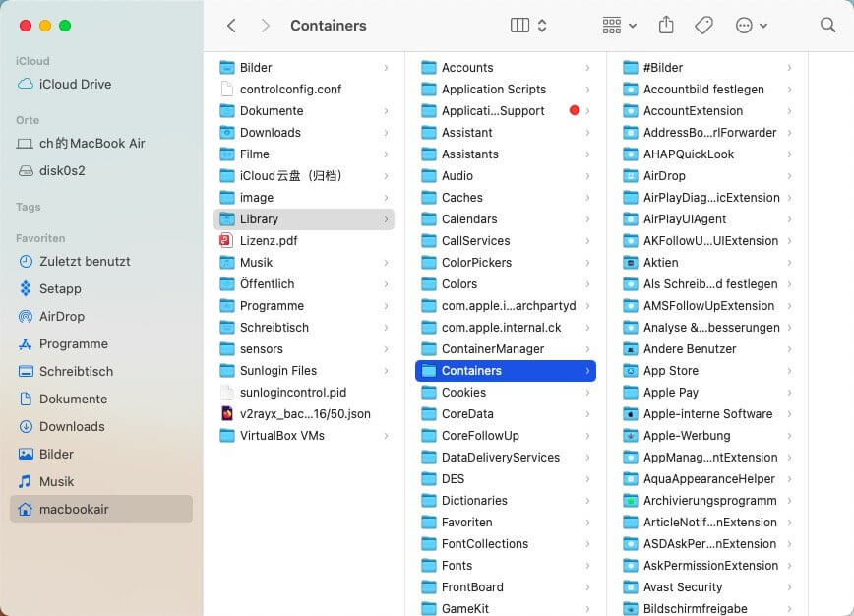
Task: Select the v2rayx_bac...16/50.json file icon
Action: click(x=227, y=414)
